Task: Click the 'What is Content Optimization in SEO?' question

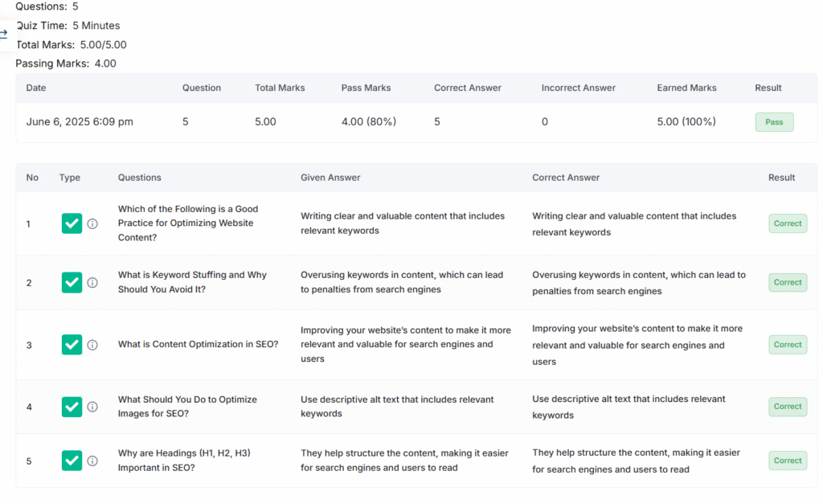Action: (199, 345)
